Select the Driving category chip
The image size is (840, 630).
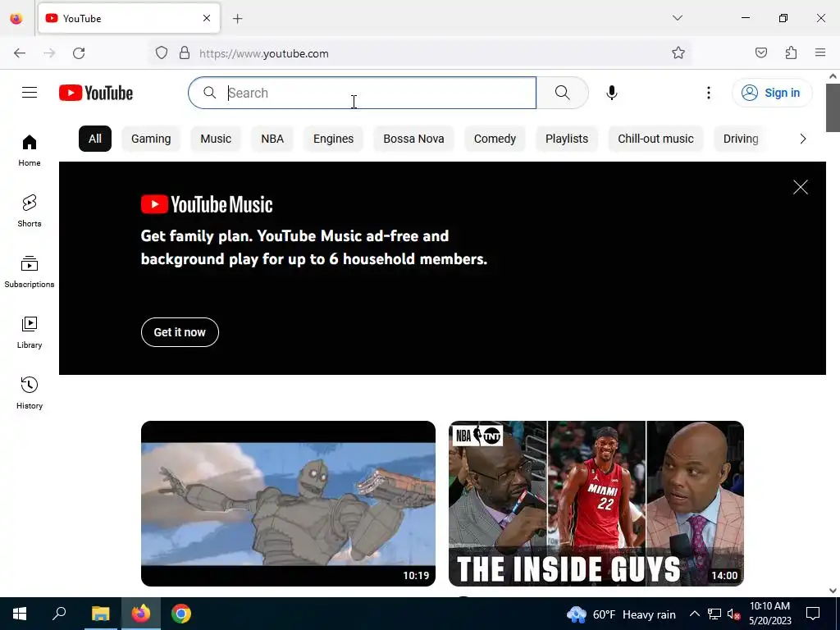pos(741,139)
